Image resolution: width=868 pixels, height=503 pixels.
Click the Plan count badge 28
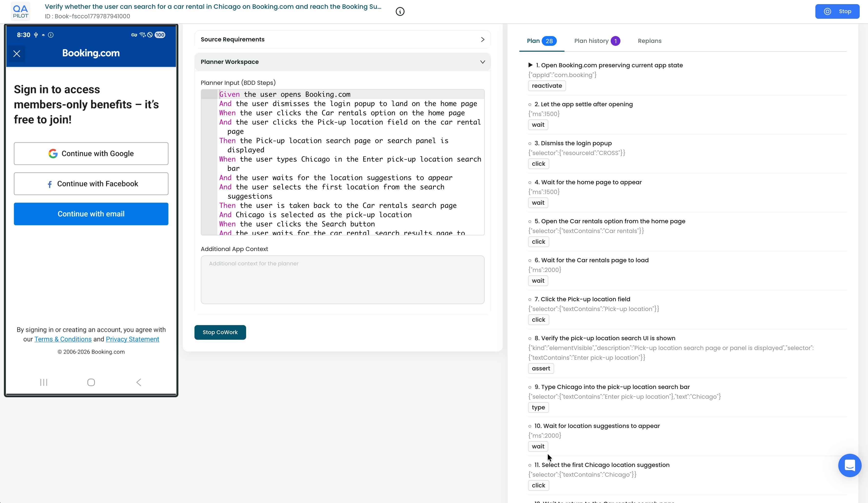[x=549, y=41]
